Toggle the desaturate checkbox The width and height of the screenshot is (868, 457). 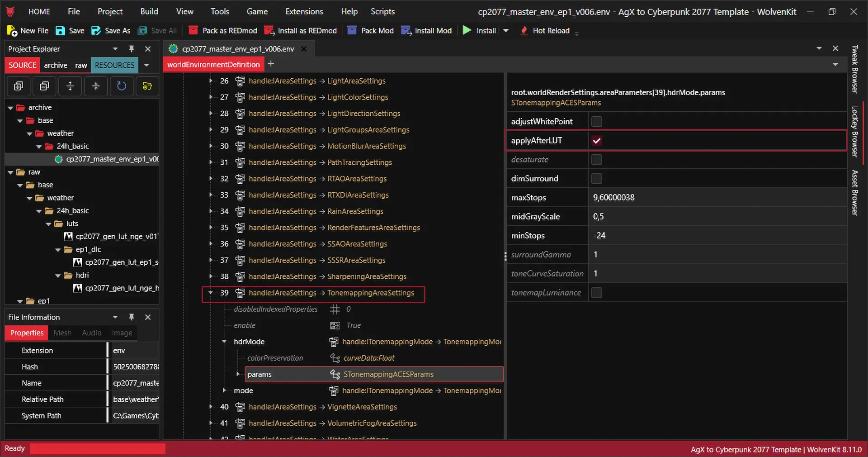pyautogui.click(x=597, y=159)
